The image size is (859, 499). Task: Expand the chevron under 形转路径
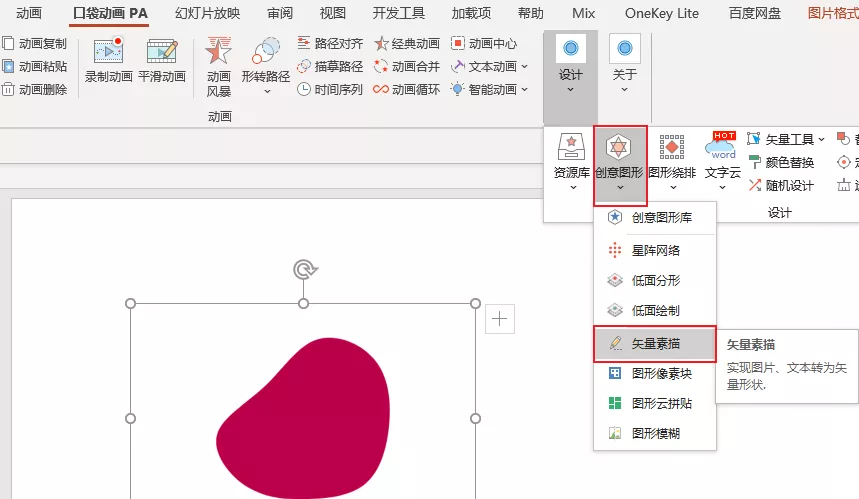click(267, 91)
